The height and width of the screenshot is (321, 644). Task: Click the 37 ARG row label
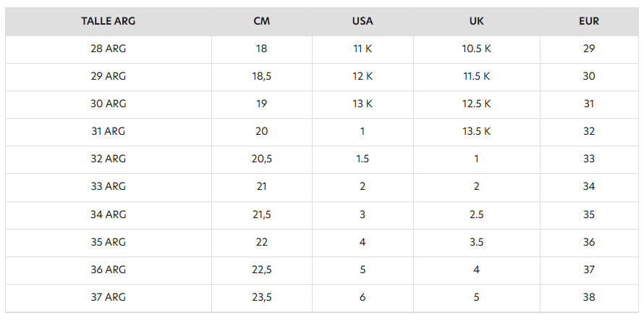(109, 297)
